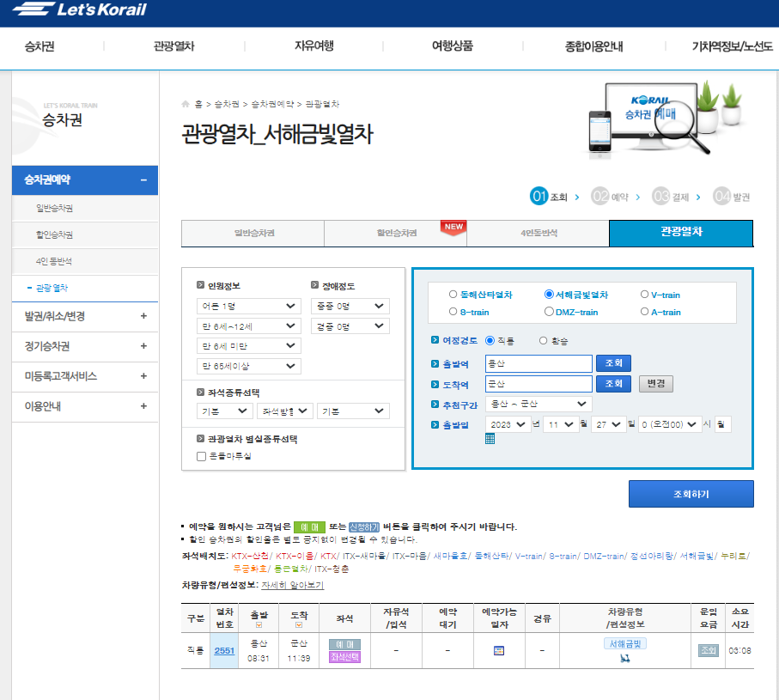Viewport: 779px width, 700px height.
Task: Sort by 도착 using its column arrow
Action: pos(299,625)
